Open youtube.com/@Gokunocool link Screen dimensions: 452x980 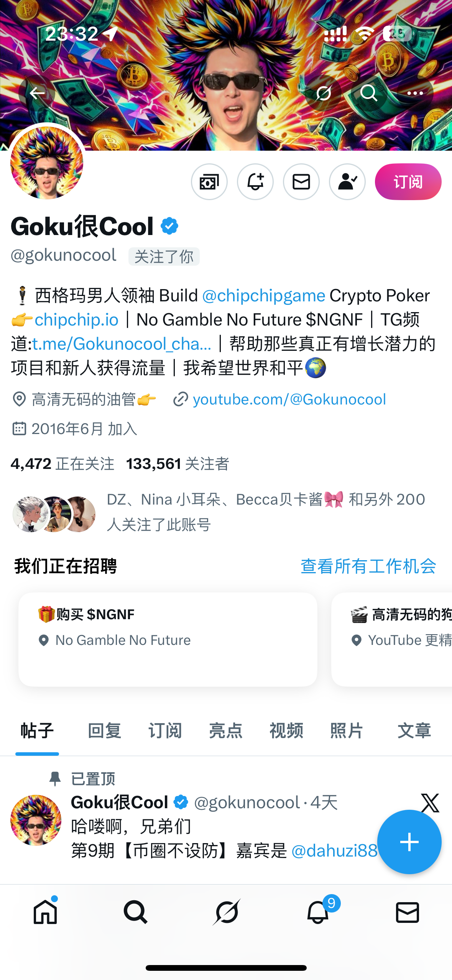click(289, 400)
